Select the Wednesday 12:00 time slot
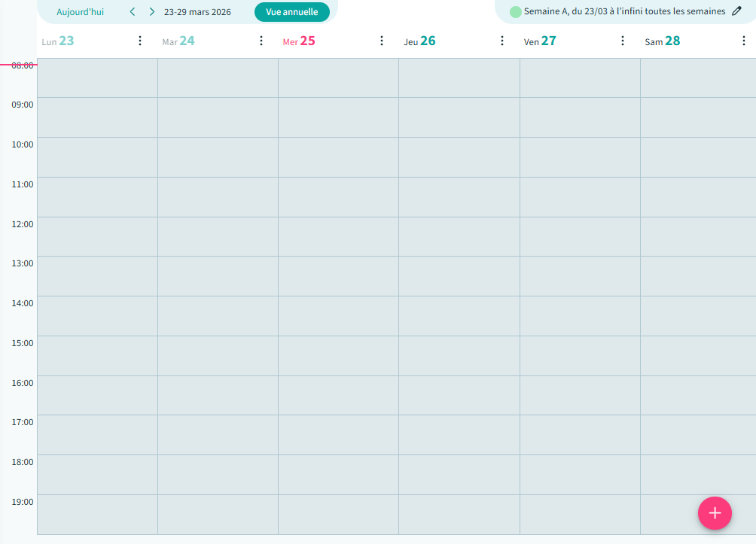Viewport: 756px width, 544px height. pyautogui.click(x=338, y=236)
